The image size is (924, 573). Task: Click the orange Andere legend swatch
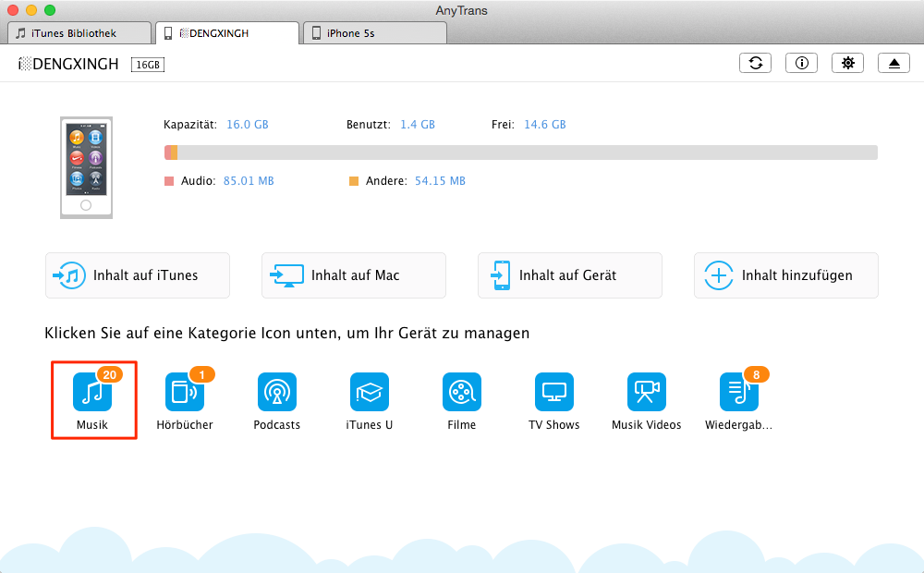(354, 181)
